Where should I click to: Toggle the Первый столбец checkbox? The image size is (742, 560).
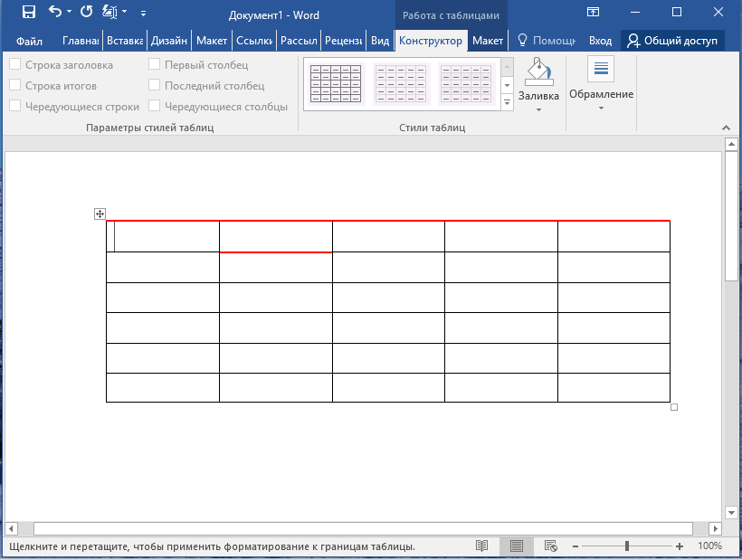tap(155, 65)
